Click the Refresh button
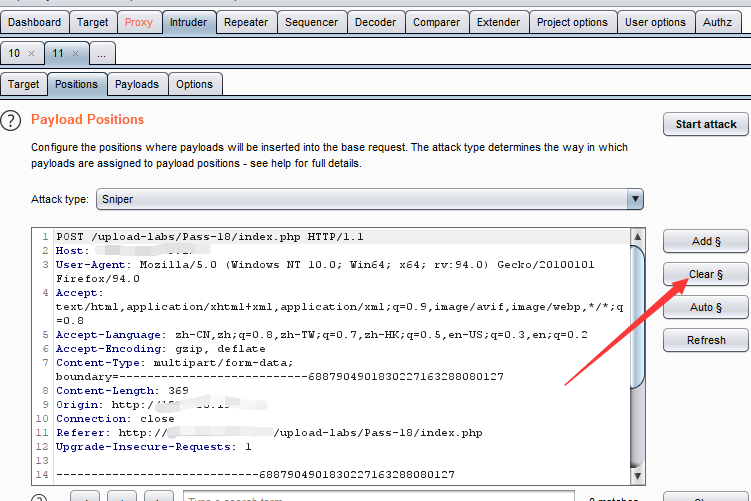Screen dimensions: 751x501 (x=705, y=340)
